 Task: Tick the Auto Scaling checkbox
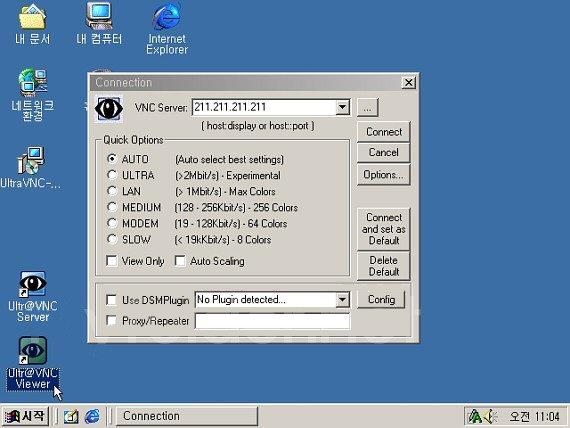pos(180,261)
